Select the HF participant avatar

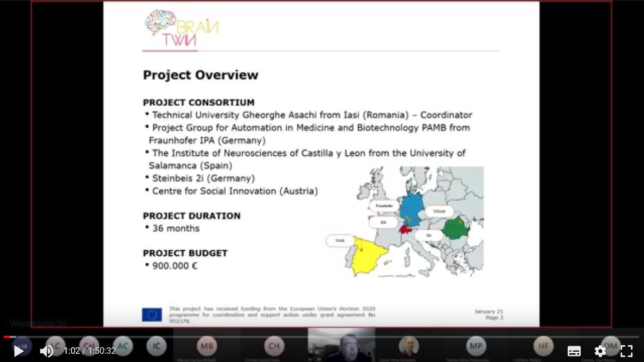point(543,346)
